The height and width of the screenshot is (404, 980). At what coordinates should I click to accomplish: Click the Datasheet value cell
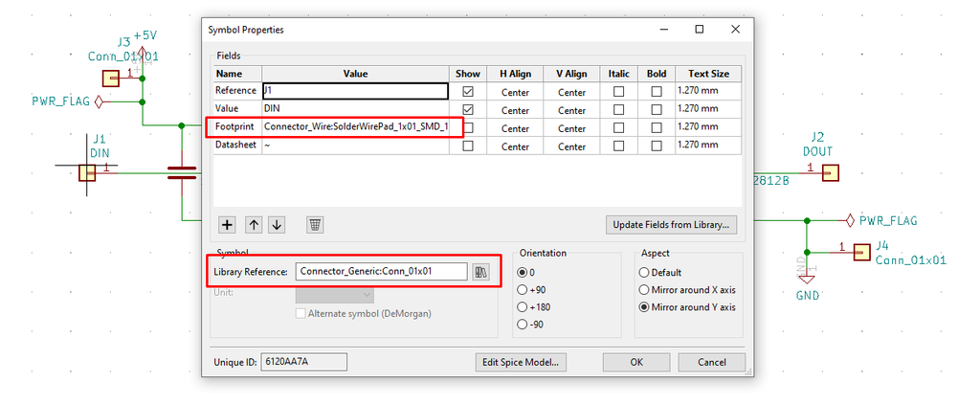tap(355, 146)
